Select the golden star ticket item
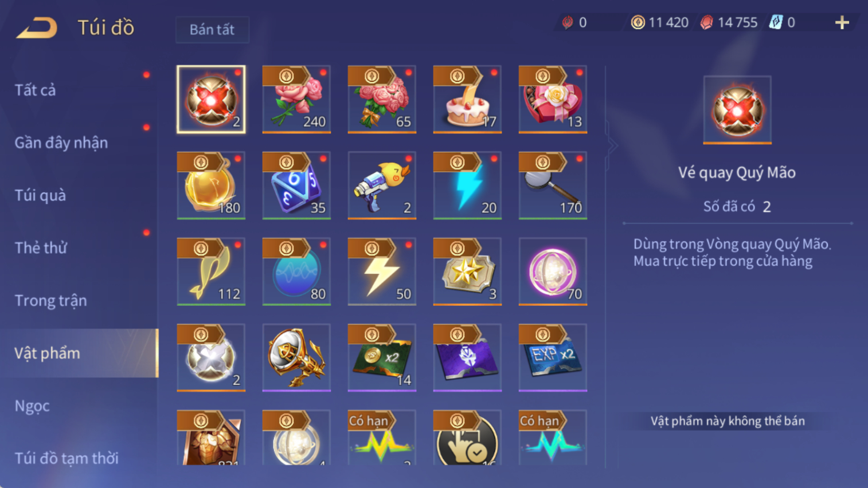 [x=467, y=271]
